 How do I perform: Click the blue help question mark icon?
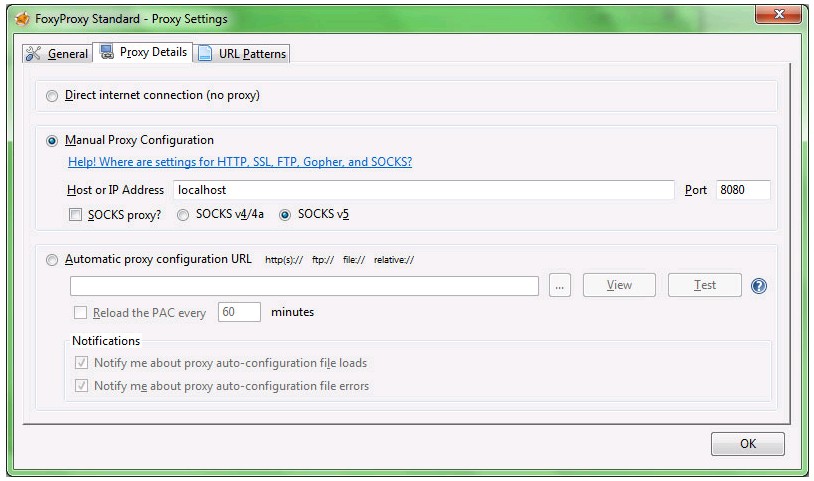[x=758, y=285]
